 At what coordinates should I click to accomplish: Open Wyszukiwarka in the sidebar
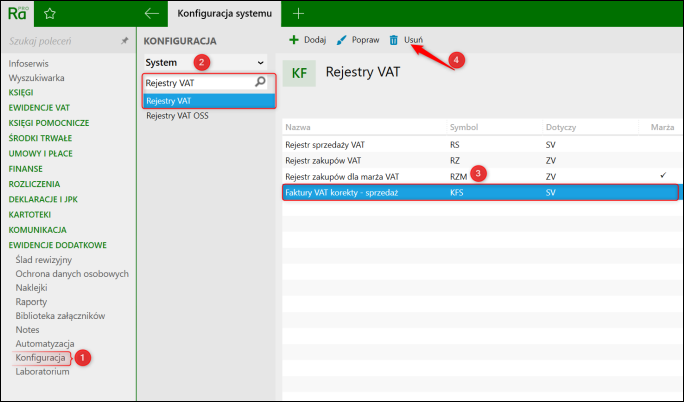pyautogui.click(x=36, y=78)
